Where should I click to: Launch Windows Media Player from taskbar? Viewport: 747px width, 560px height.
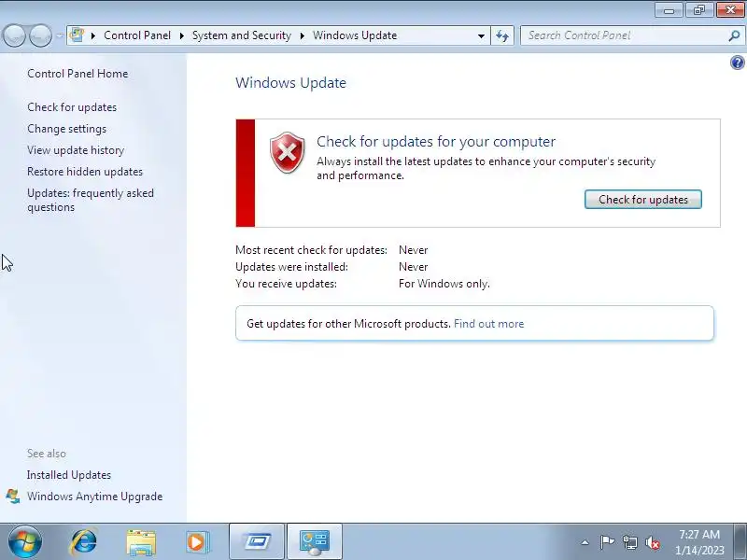click(x=197, y=542)
